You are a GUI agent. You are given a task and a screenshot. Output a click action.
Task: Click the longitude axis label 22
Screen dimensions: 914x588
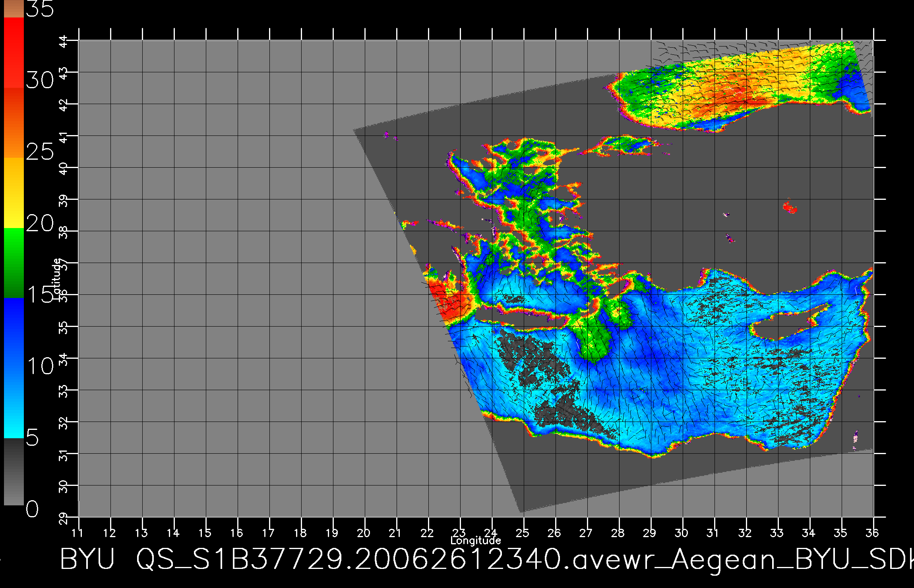coord(427,533)
